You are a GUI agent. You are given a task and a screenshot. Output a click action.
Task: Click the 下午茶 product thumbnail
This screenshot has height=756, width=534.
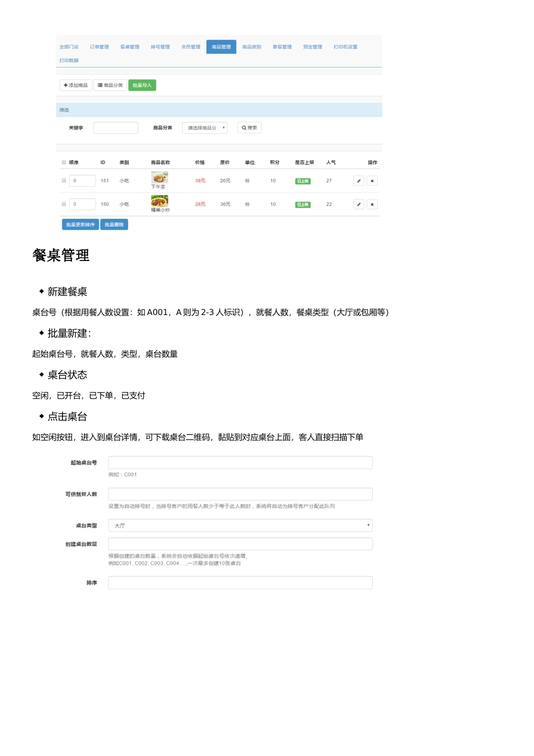tap(160, 178)
